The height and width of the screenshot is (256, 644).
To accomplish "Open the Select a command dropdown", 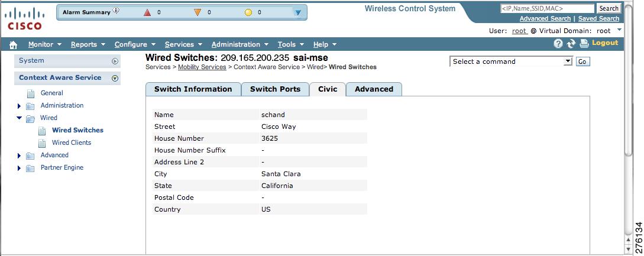I will click(x=511, y=61).
